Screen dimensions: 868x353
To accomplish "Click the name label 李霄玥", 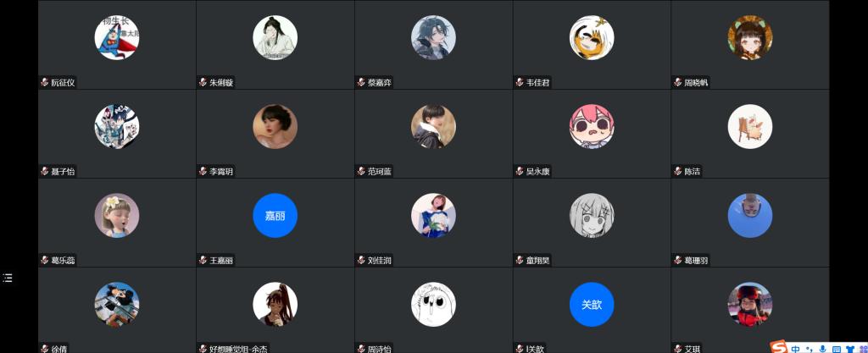I will click(x=221, y=172).
